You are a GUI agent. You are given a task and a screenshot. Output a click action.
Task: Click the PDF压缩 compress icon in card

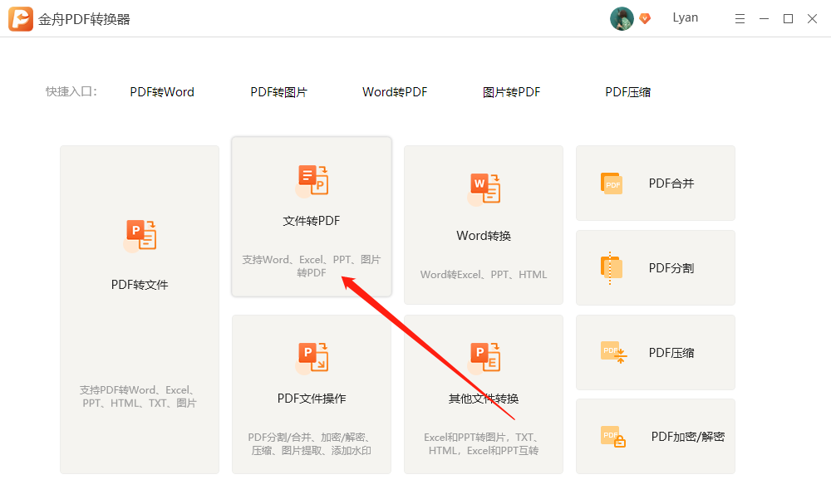[614, 352]
